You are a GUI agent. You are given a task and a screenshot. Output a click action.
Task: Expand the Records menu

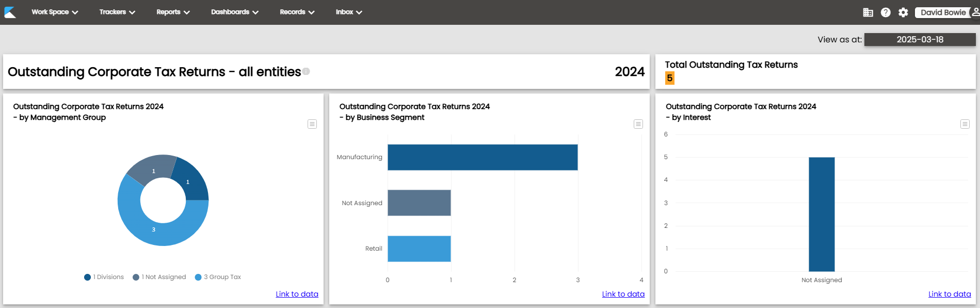pyautogui.click(x=297, y=12)
